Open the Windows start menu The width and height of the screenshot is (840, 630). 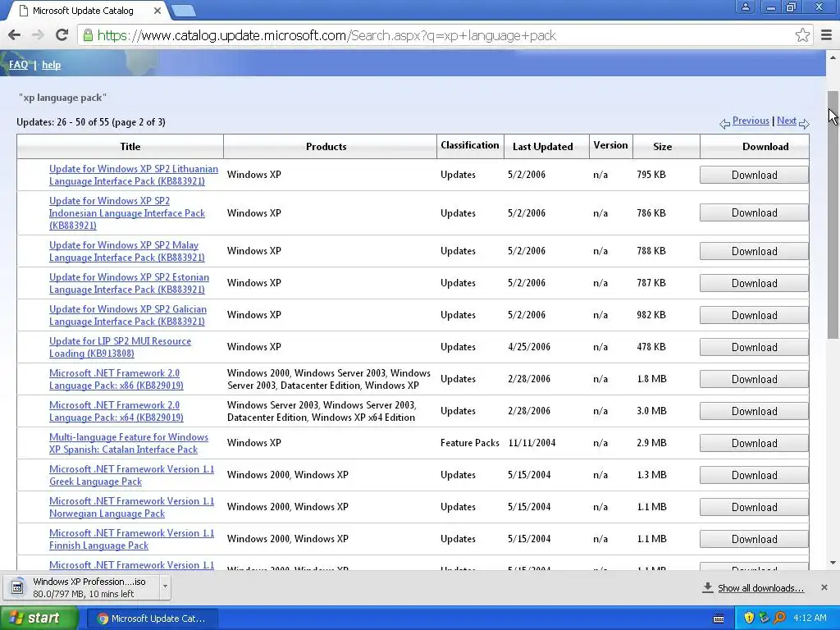[x=39, y=618]
